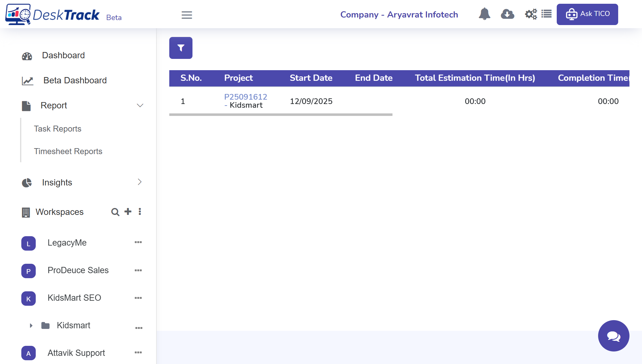Open Timesheet Reports in sidebar
Viewport: 642px width, 364px height.
pyautogui.click(x=68, y=151)
